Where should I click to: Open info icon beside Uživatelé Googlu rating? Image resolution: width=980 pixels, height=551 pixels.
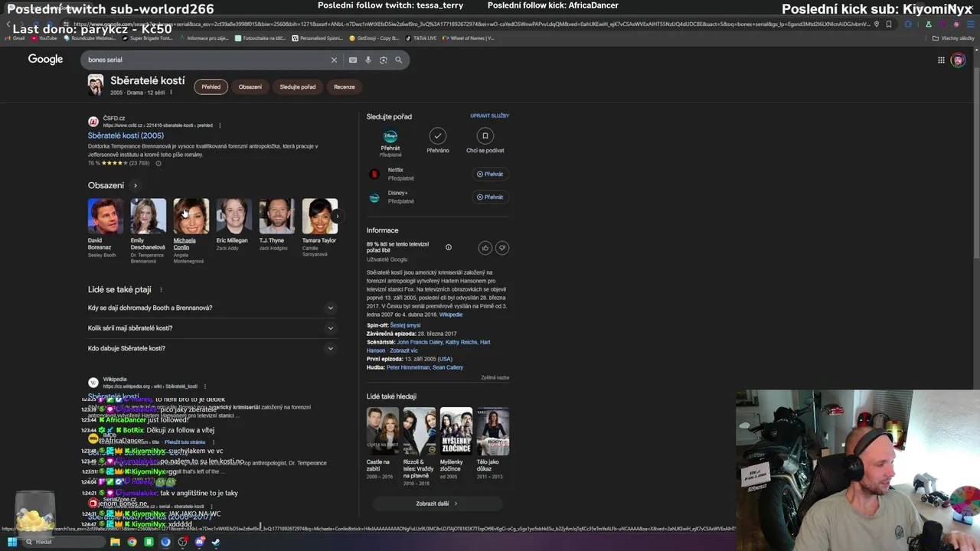click(x=449, y=247)
